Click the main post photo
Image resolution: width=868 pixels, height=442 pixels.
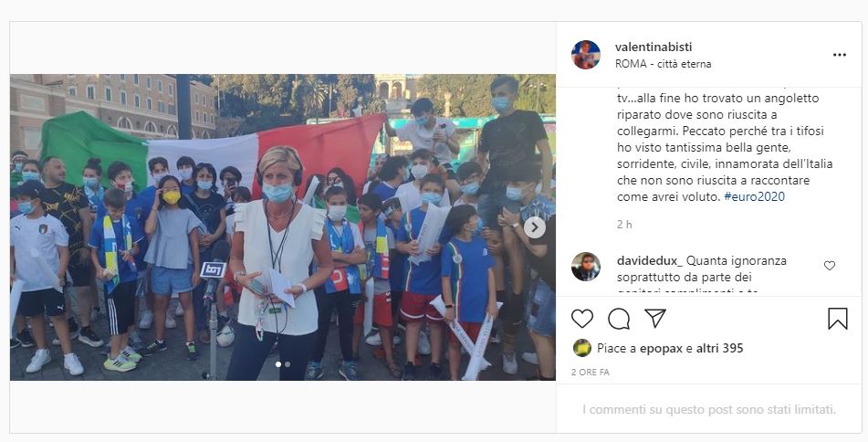pos(282,227)
